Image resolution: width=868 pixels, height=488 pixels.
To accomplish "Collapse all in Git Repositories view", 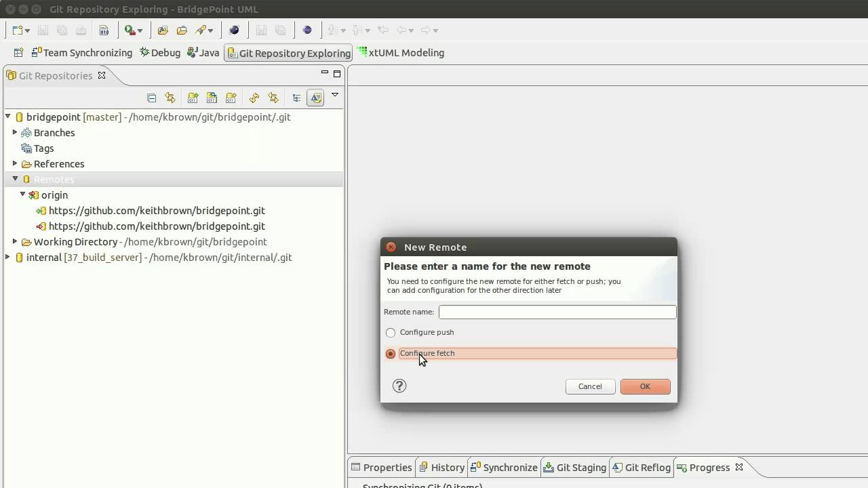I will 151,98.
